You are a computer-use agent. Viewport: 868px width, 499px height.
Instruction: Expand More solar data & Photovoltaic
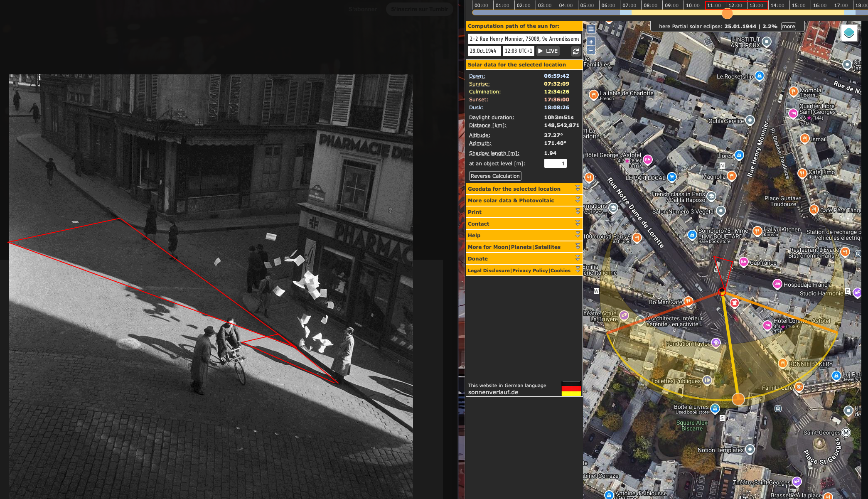point(524,200)
